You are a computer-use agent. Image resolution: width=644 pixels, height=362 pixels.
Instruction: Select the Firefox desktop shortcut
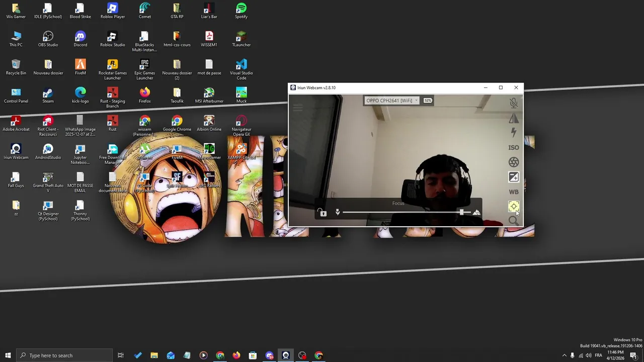[x=144, y=96]
